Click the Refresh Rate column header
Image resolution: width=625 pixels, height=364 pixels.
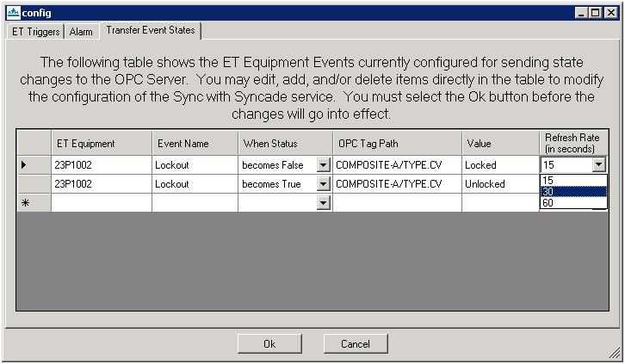(x=573, y=143)
